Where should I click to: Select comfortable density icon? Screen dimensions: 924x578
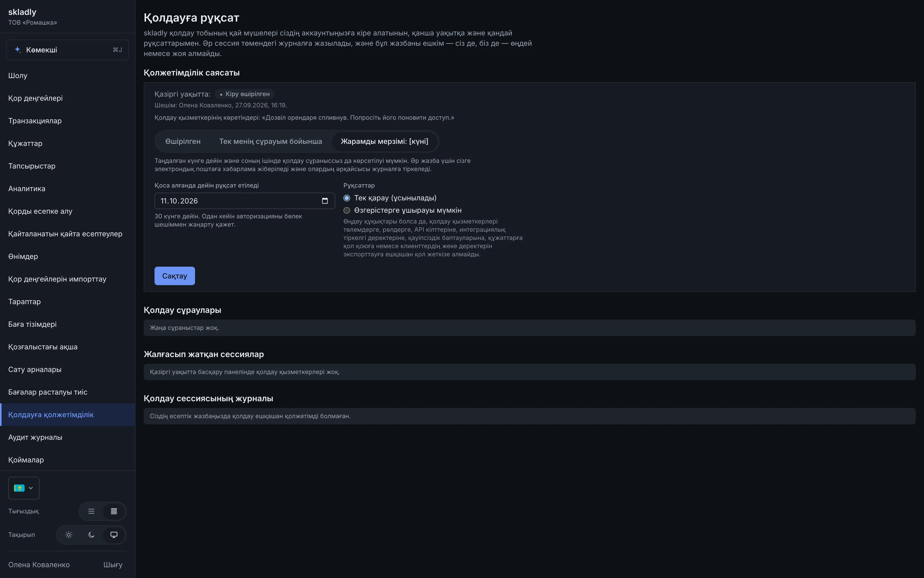coord(91,511)
